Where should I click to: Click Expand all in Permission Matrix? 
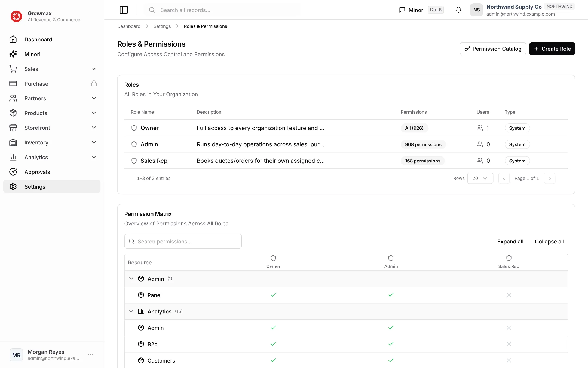coord(510,242)
